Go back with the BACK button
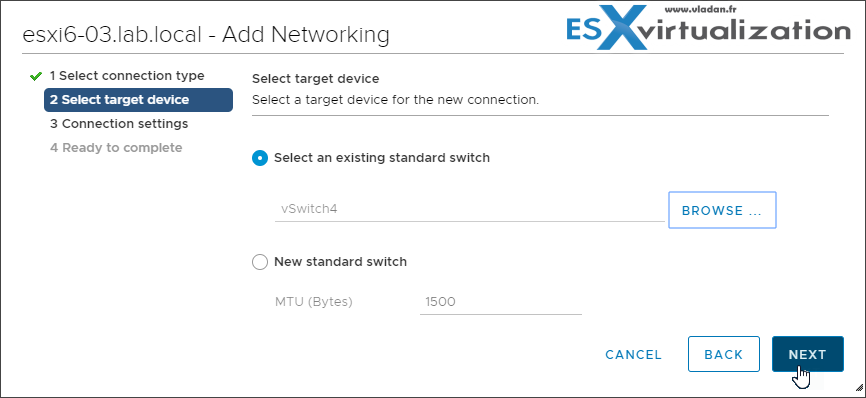Screen dimensions: 866x398 coord(724,354)
